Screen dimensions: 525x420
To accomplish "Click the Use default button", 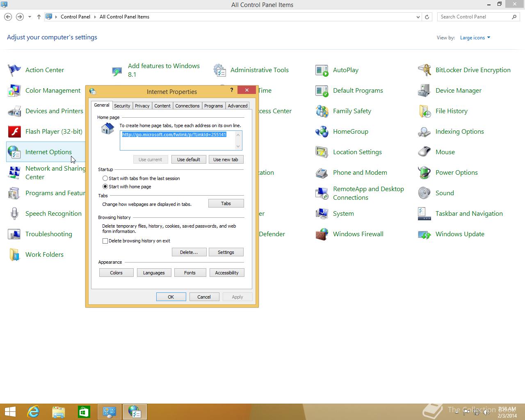I will (x=189, y=160).
